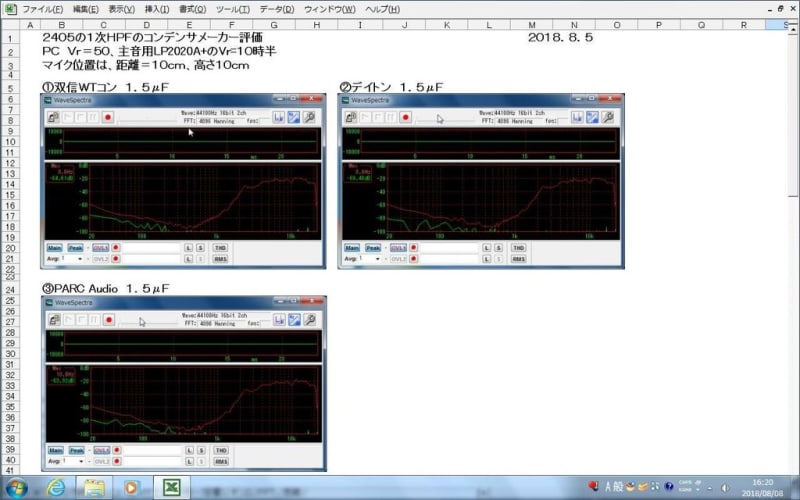Open the ツール(T) menu
800x500 pixels.
233,9
